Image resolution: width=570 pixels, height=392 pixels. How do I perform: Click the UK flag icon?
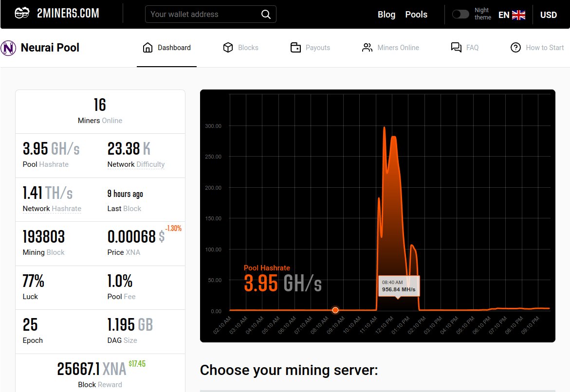tap(518, 15)
